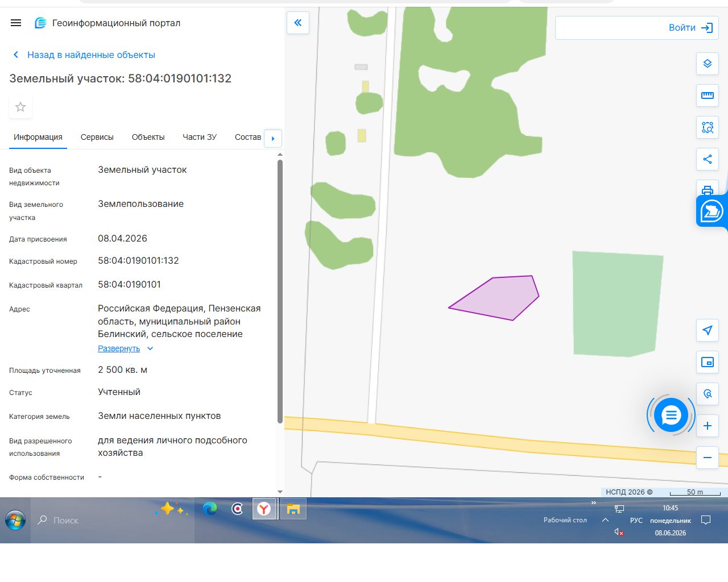The height and width of the screenshot is (582, 728).
Task: Add parcel to favorites with star icon
Action: pos(20,107)
